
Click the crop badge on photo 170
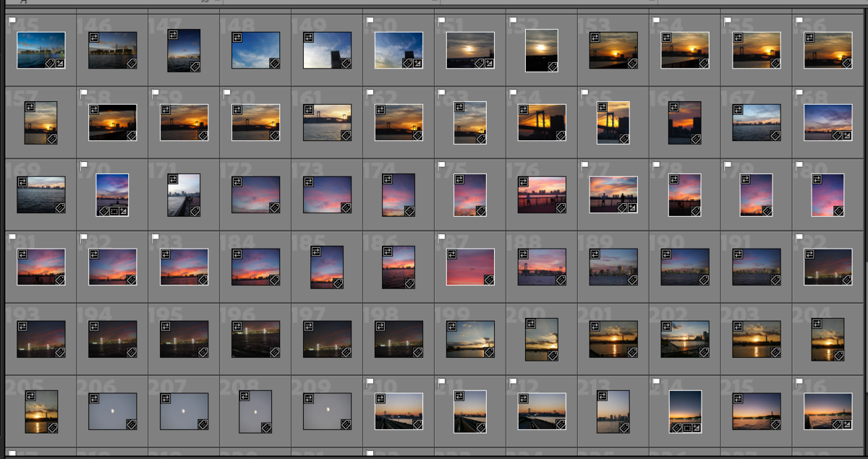coord(114,212)
